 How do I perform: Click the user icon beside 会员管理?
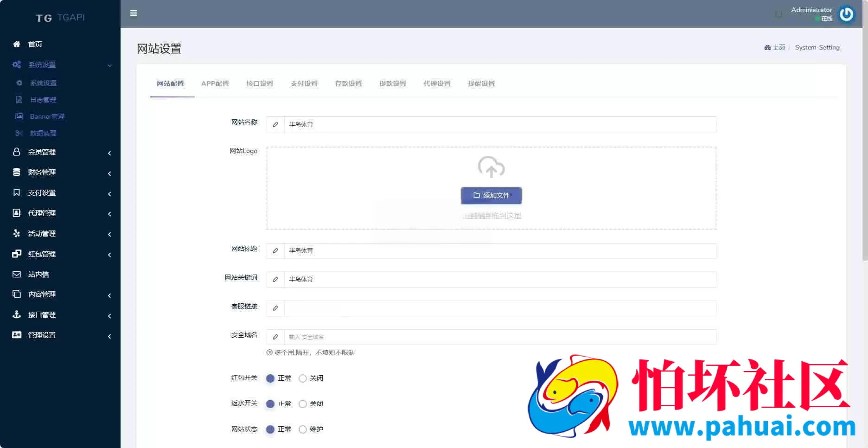[17, 152]
